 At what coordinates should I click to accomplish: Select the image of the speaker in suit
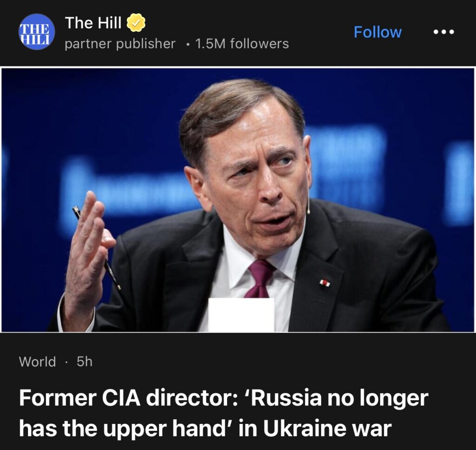coord(238,200)
